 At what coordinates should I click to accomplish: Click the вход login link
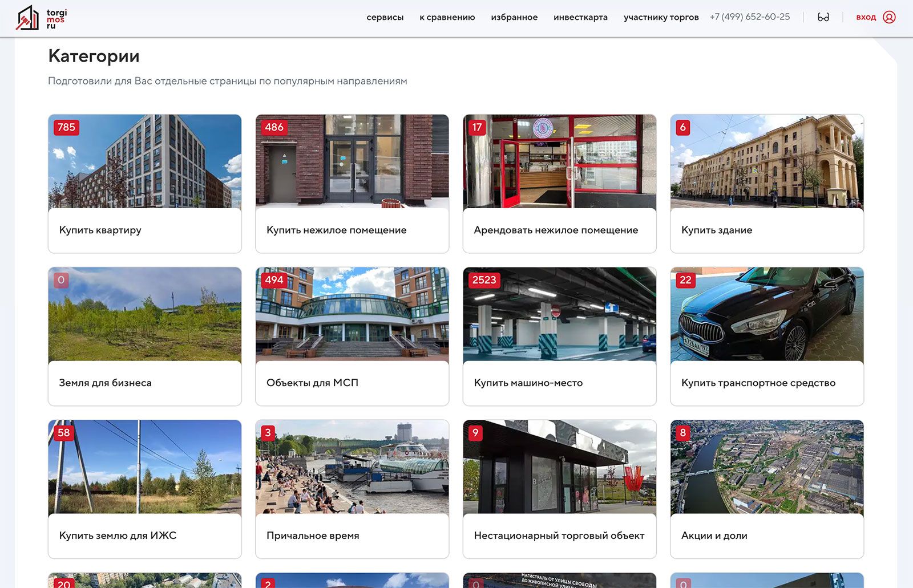pyautogui.click(x=866, y=17)
